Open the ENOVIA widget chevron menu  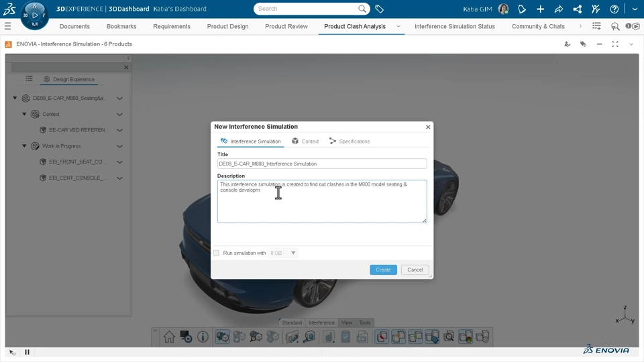pos(631,44)
